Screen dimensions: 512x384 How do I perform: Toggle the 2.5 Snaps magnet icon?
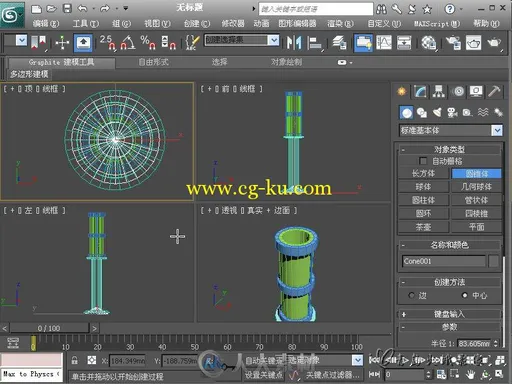108,43
